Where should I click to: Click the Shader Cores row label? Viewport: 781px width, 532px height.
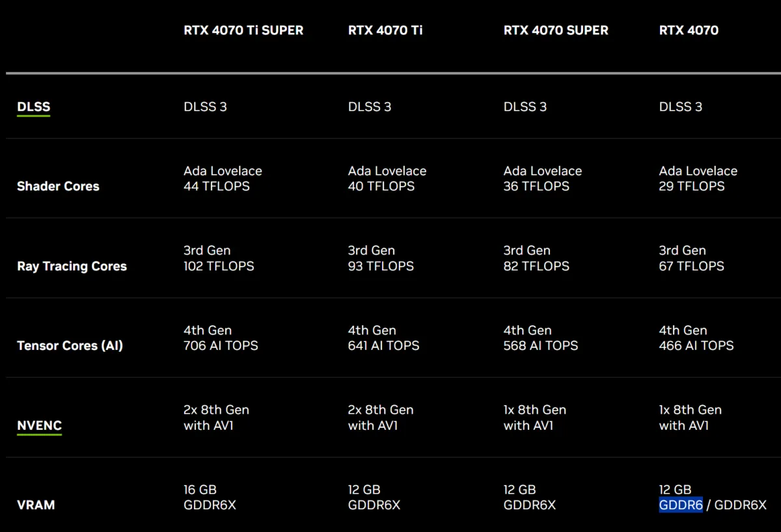point(58,187)
